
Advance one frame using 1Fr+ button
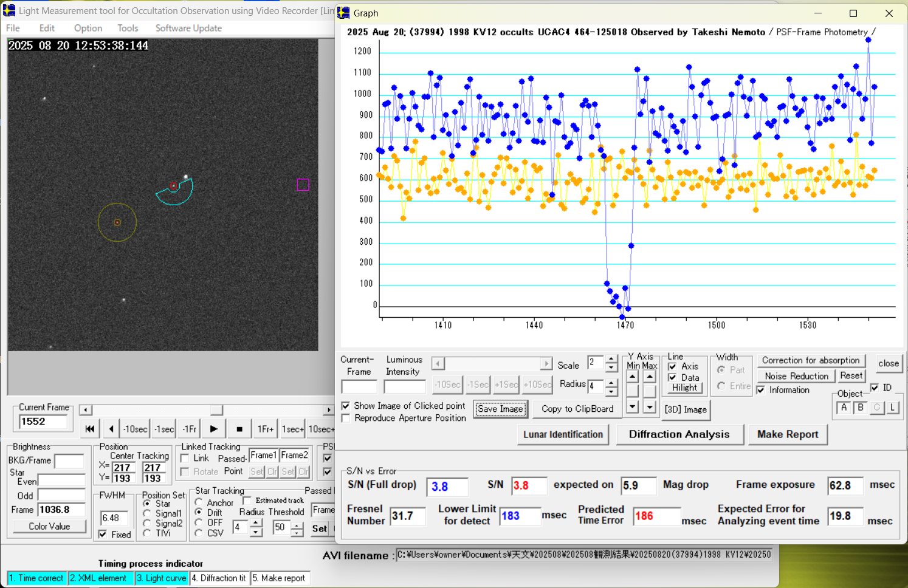(x=266, y=429)
